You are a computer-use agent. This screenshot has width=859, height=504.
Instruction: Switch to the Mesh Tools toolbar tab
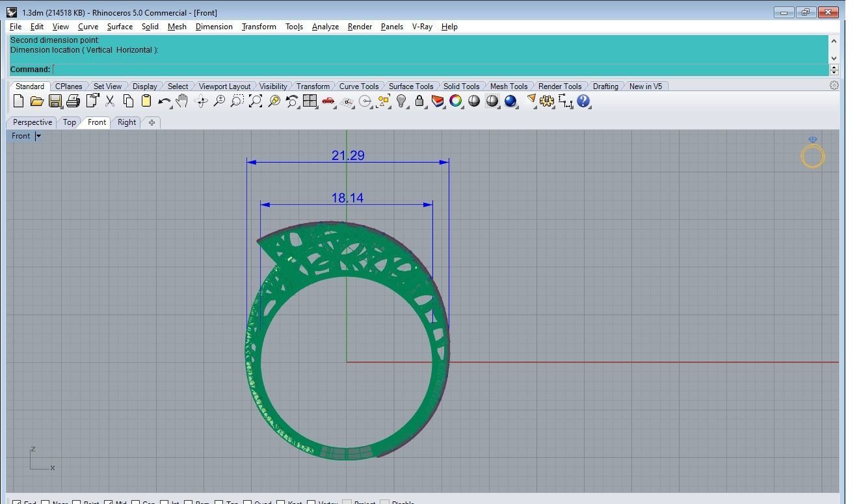point(509,86)
